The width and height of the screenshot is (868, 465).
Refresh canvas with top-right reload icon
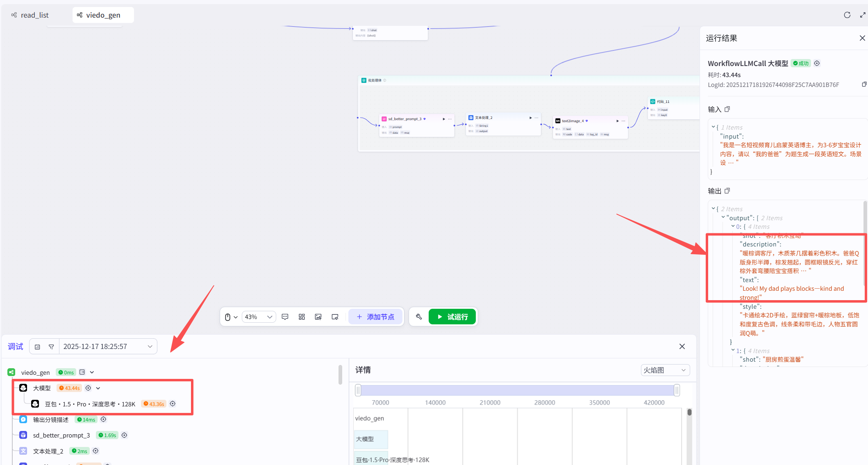(x=847, y=15)
